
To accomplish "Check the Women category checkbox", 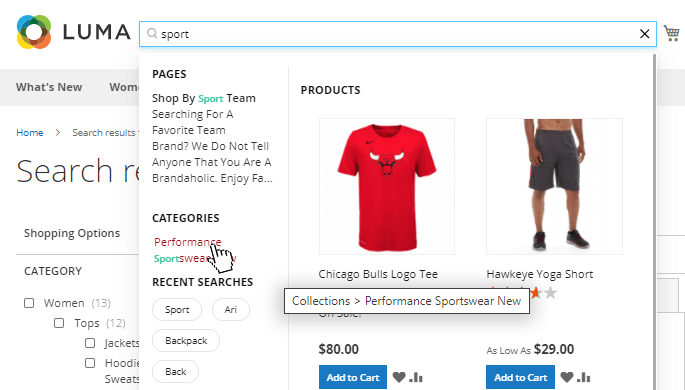I will 29,303.
